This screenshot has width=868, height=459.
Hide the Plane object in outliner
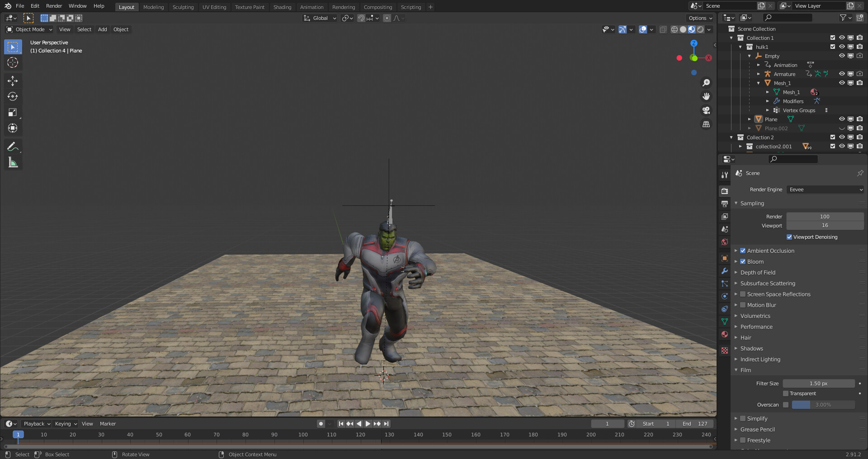[842, 119]
